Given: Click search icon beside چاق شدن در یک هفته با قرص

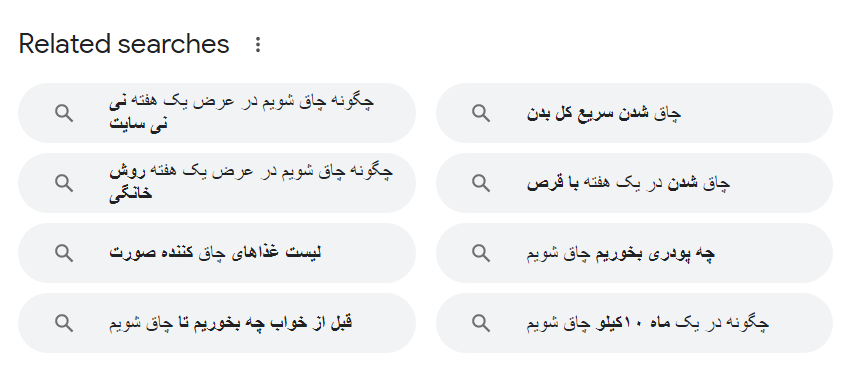Looking at the screenshot, I should tap(480, 183).
